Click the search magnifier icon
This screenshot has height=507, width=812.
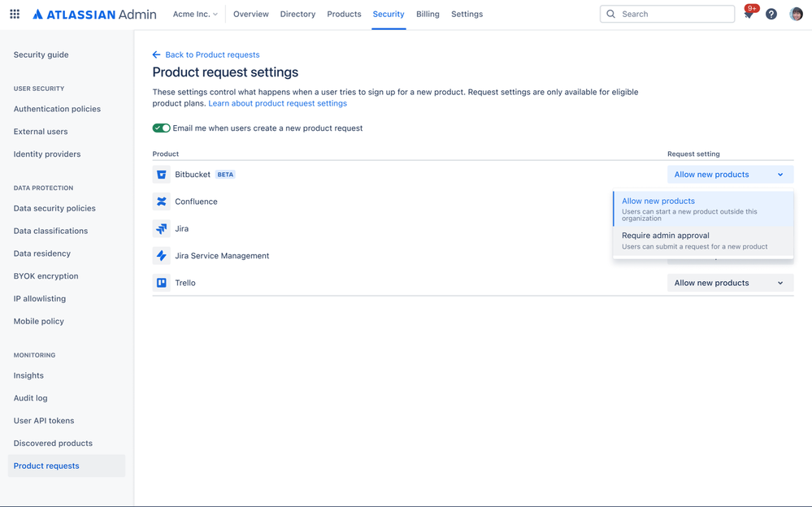[611, 14]
